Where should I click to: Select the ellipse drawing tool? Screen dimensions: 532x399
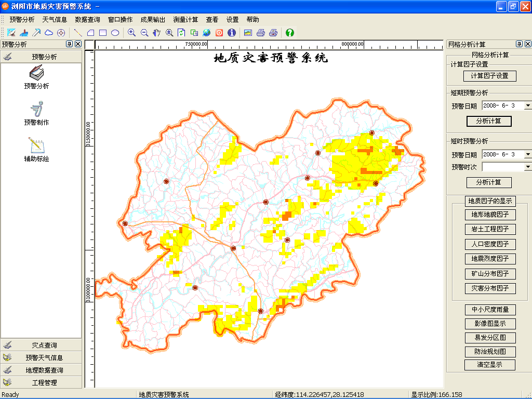click(115, 33)
